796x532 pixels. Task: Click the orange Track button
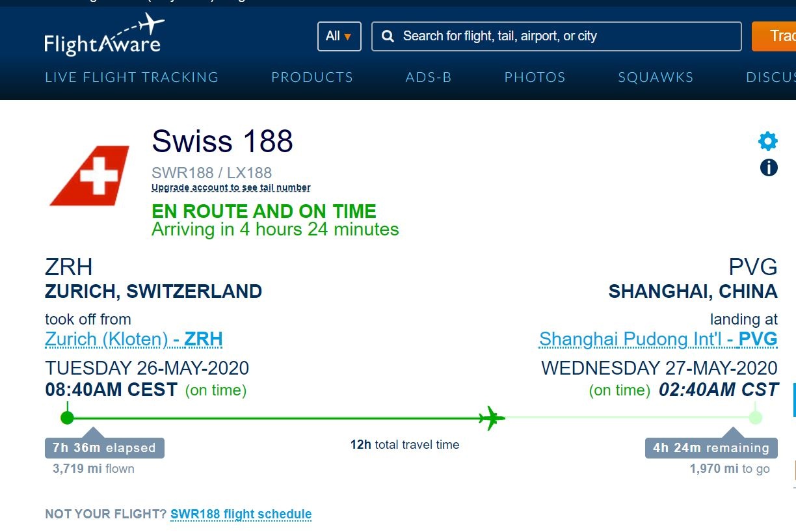click(x=776, y=36)
